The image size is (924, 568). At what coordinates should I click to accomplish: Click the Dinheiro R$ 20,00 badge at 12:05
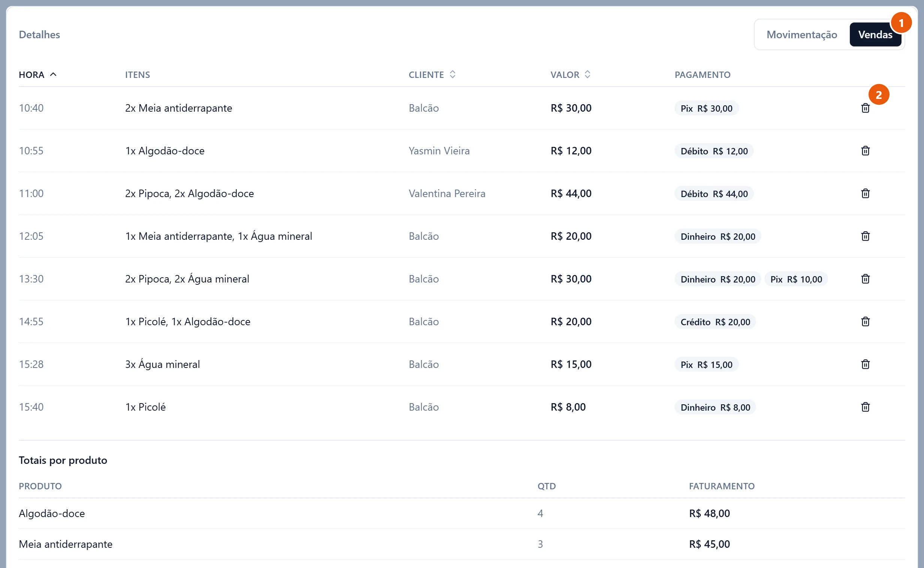coord(718,236)
